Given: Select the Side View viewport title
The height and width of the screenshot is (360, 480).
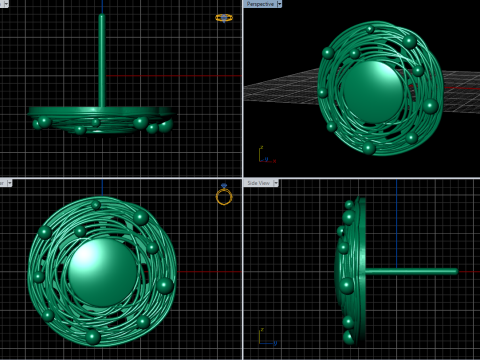Looking at the screenshot, I should (x=258, y=183).
